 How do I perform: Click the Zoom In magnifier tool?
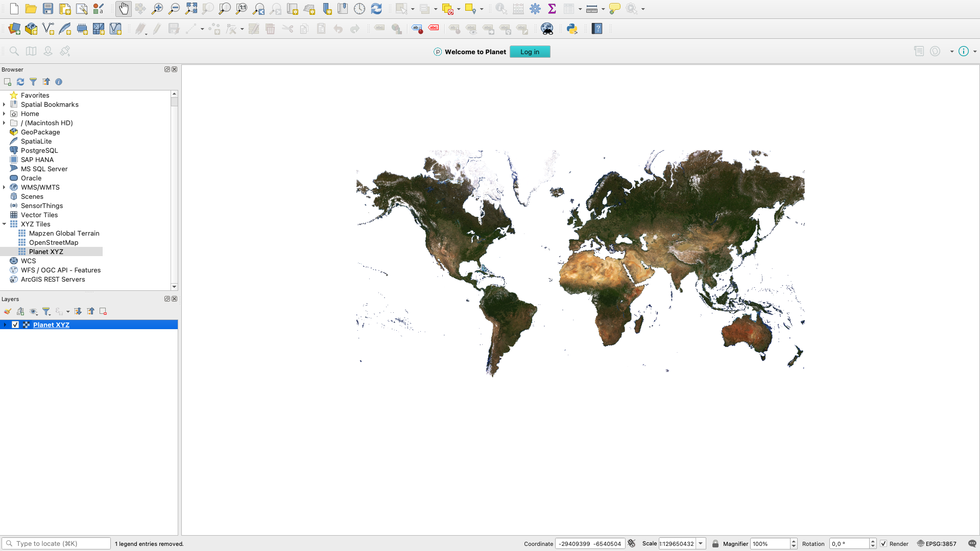coord(157,9)
